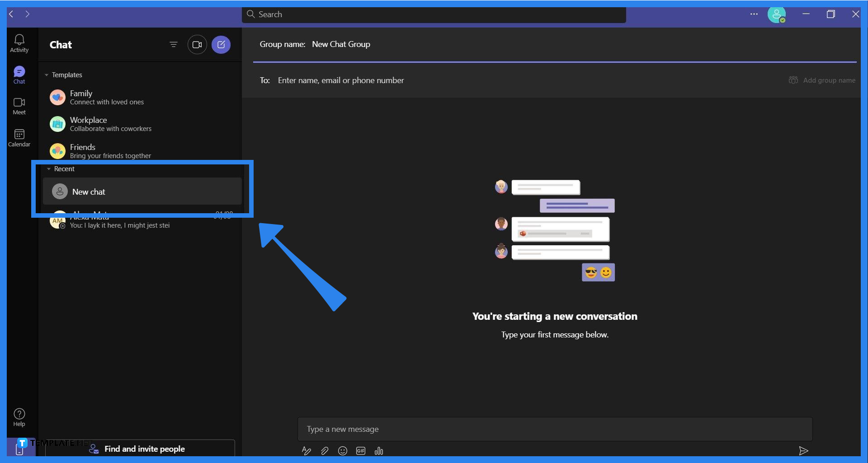Select the Chat icon in sidebar
868x463 pixels.
coord(19,74)
